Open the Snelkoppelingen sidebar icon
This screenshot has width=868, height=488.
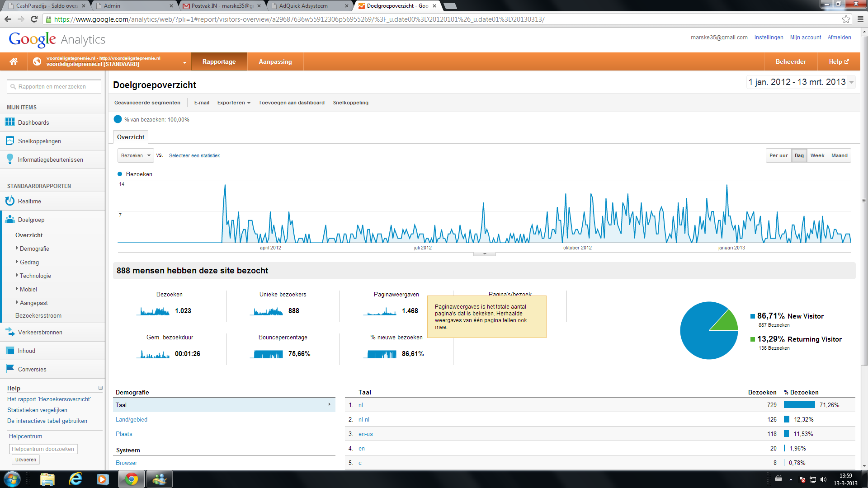pyautogui.click(x=9, y=141)
